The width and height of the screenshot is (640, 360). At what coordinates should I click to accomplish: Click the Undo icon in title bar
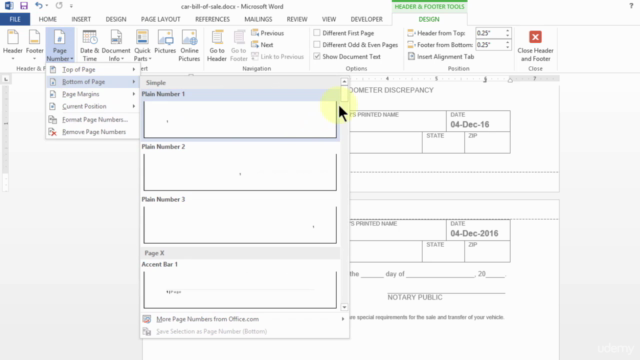[38, 6]
